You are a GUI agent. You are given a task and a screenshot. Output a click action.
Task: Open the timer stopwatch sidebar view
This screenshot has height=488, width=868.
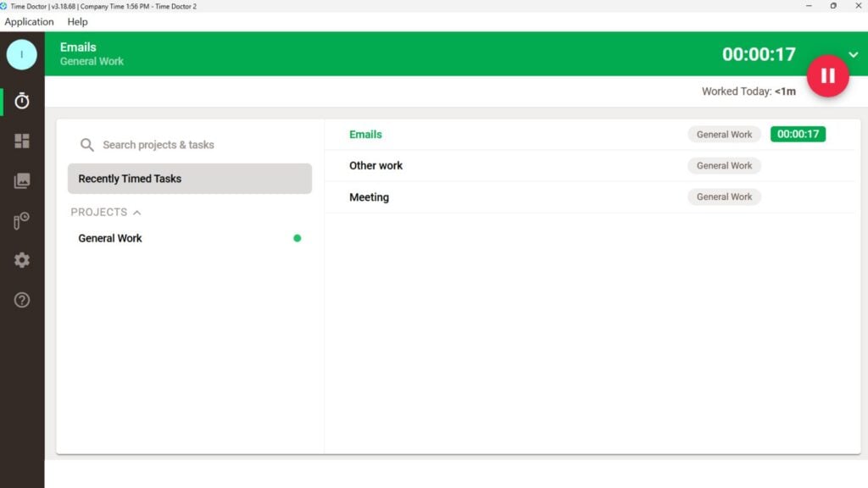21,101
